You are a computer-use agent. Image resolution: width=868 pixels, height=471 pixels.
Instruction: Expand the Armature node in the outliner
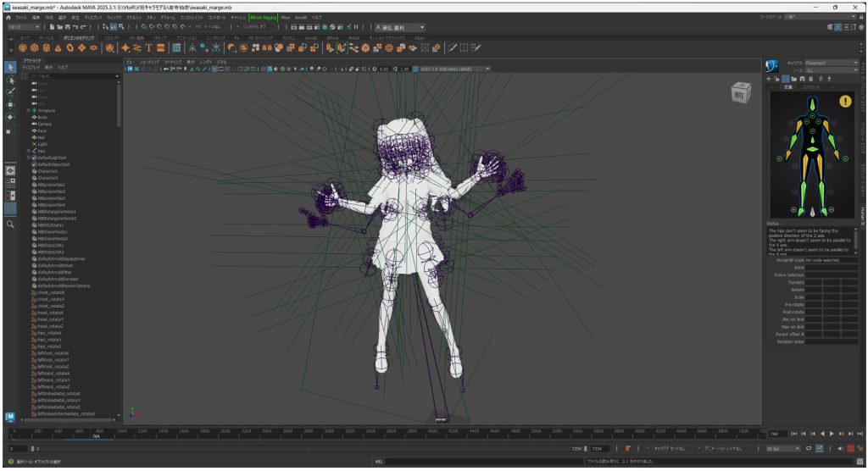click(x=28, y=110)
